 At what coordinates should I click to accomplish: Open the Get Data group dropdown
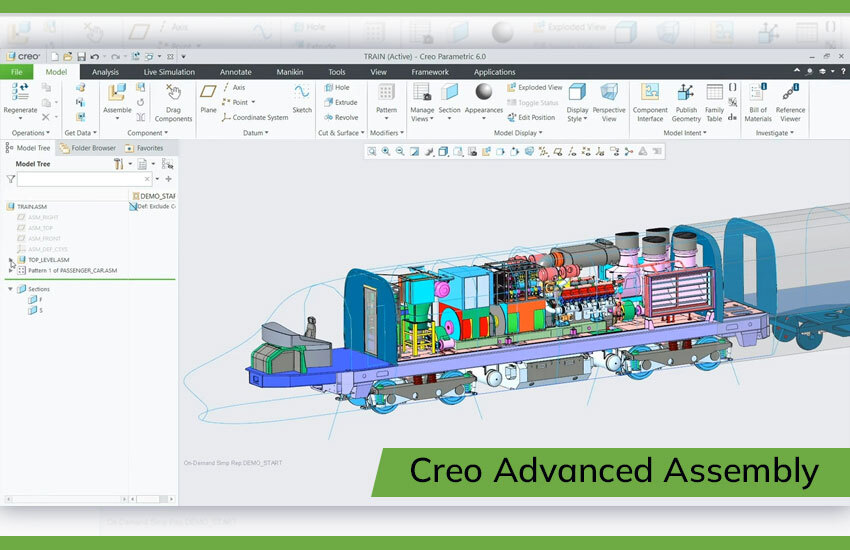(80, 133)
